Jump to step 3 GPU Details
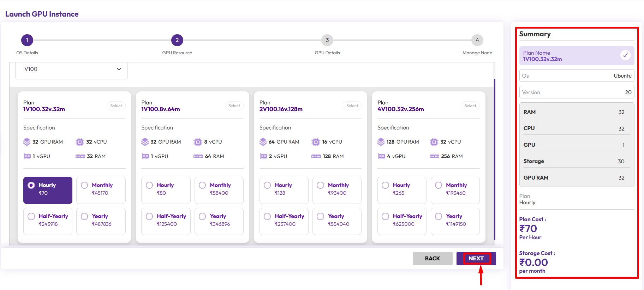Viewport: 644px width, 290px height. click(327, 40)
